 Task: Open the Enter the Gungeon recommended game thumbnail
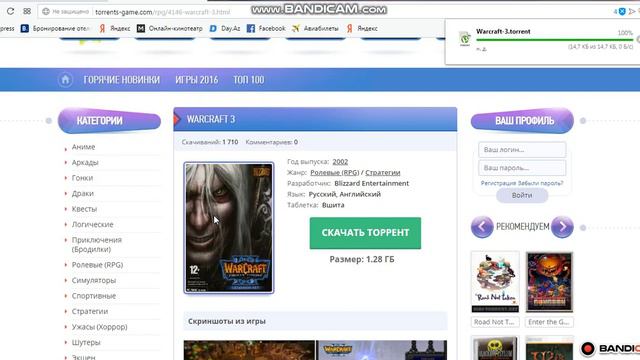[549, 282]
